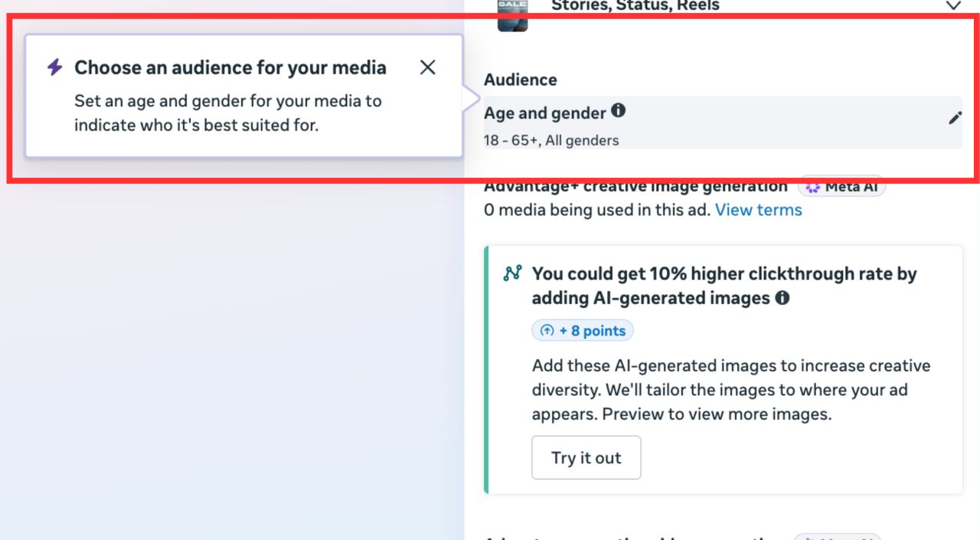Click the "Set an age and gender" tooltip description
Image resolution: width=980 pixels, height=540 pixels.
click(228, 113)
